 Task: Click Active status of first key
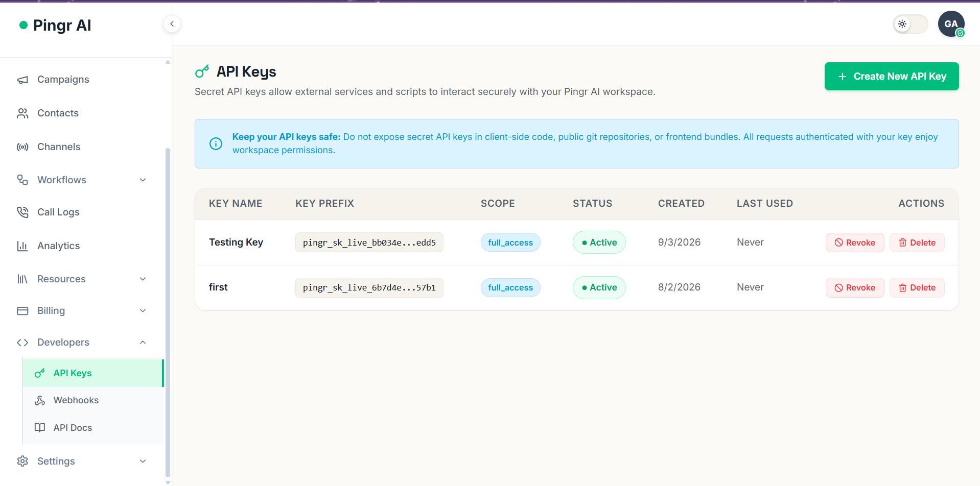click(599, 287)
